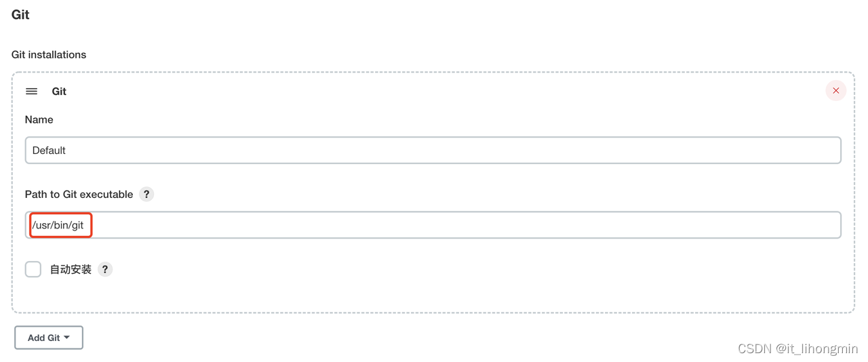Click the CSDN logo text in watermark
The height and width of the screenshot is (362, 868).
tap(755, 348)
